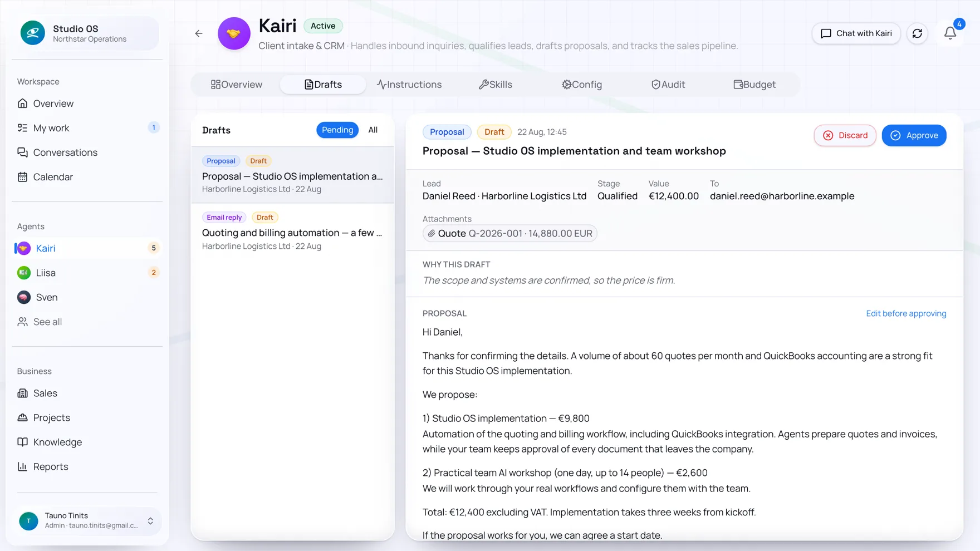Viewport: 980px width, 551px height.
Task: Select the Quoting and billing automation email draft
Action: 293,232
